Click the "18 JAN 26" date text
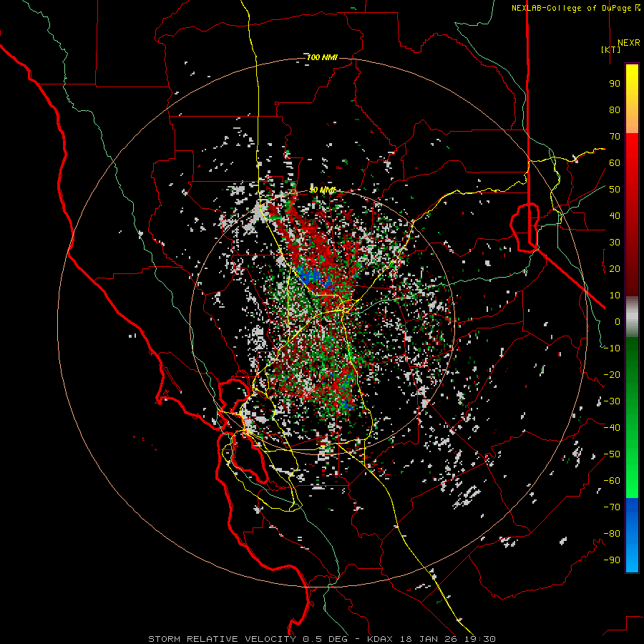 pos(429,639)
